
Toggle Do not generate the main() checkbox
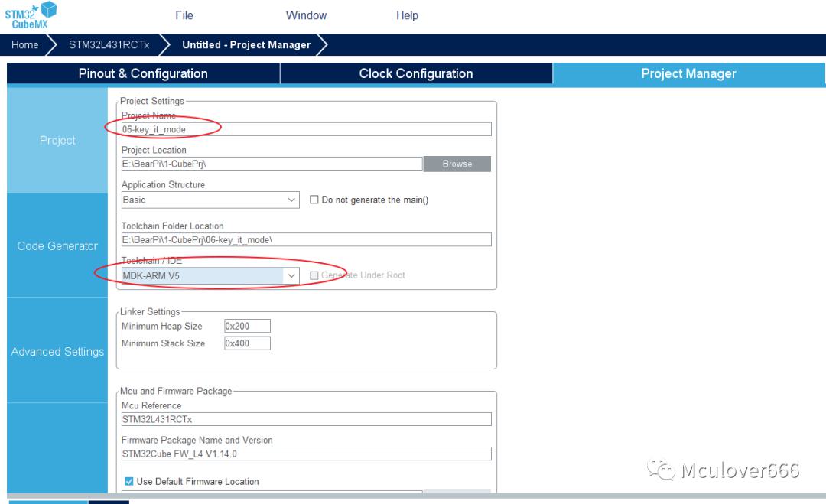314,200
